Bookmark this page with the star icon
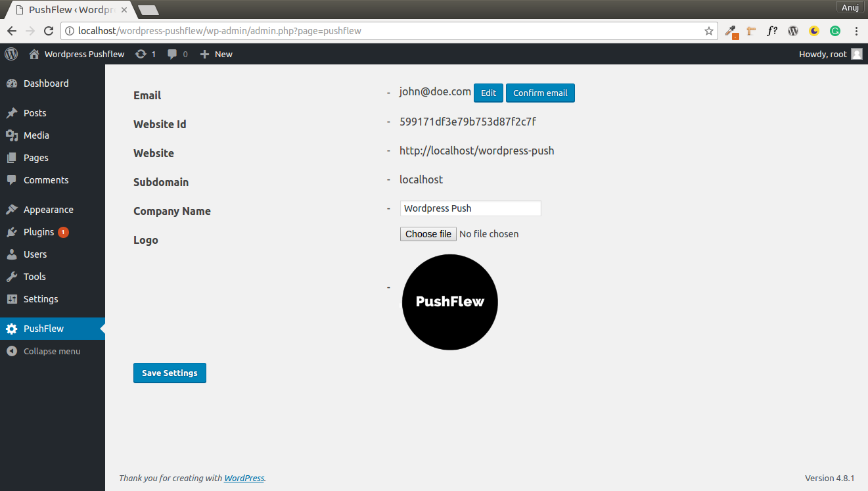 pyautogui.click(x=709, y=31)
